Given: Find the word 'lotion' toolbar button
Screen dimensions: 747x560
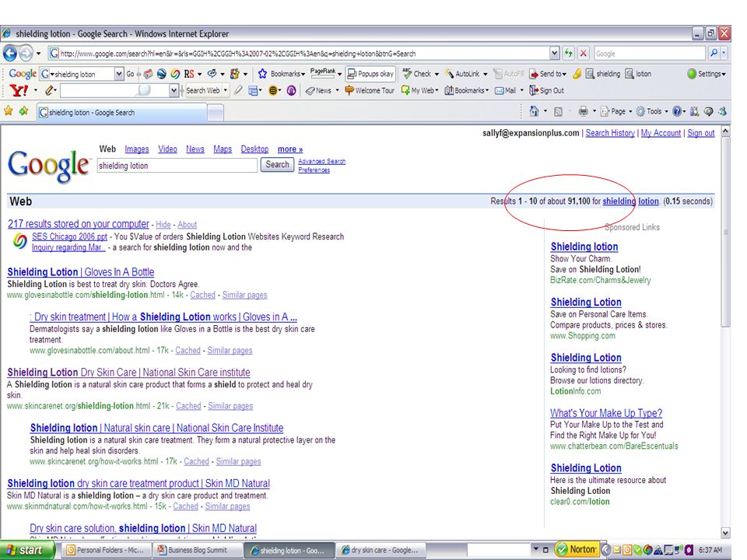Looking at the screenshot, I should [x=638, y=74].
